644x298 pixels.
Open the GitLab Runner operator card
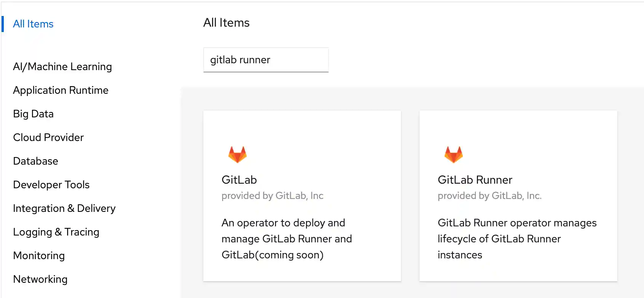pyautogui.click(x=518, y=195)
